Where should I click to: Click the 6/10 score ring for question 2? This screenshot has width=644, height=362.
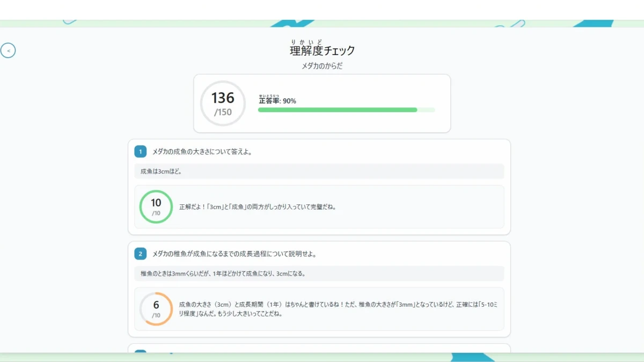[156, 309]
